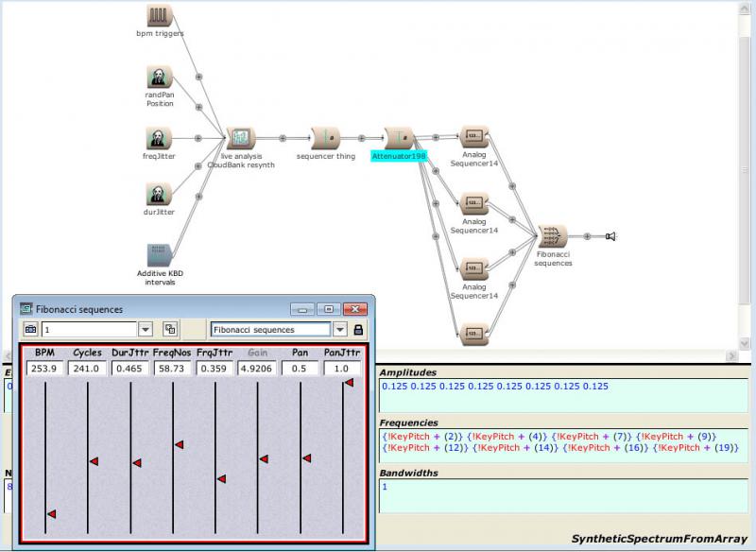Click plus node between sequencer thing and Attenuator198

(x=362, y=138)
